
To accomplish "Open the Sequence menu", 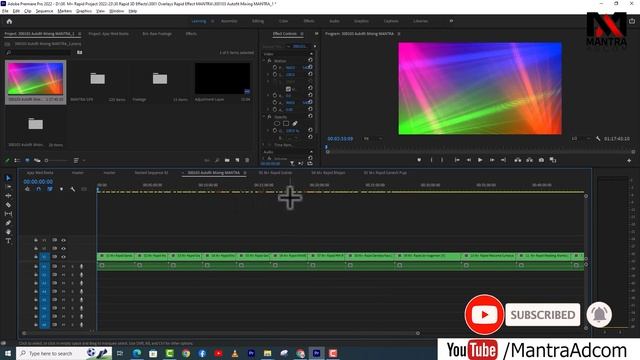I will 44,11.
